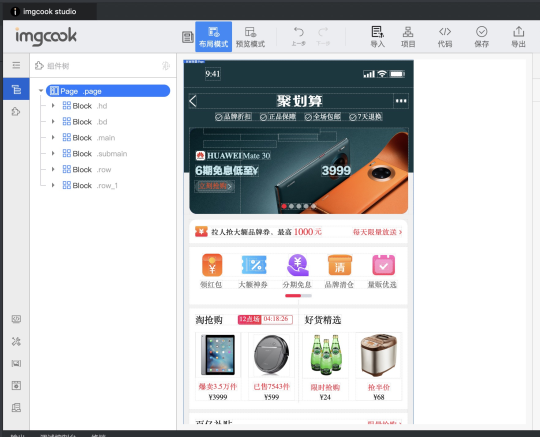
Task: Click the iPad product thumbnail
Action: [218, 355]
